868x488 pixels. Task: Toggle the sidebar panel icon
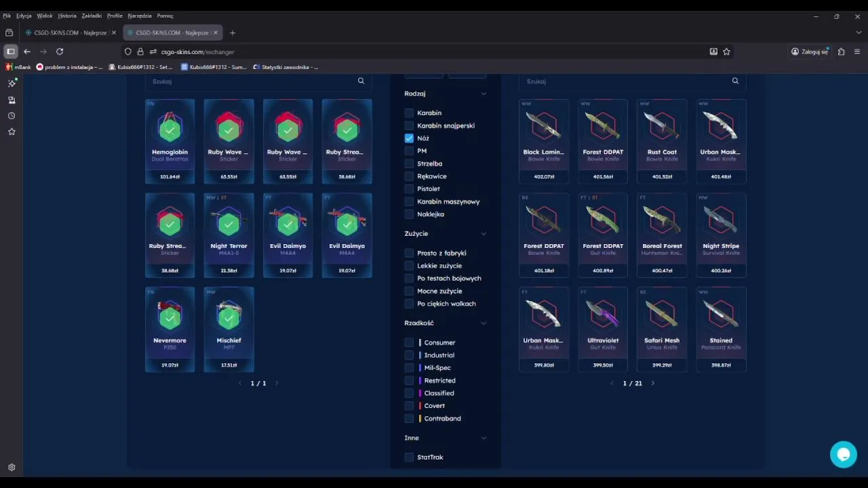10,52
